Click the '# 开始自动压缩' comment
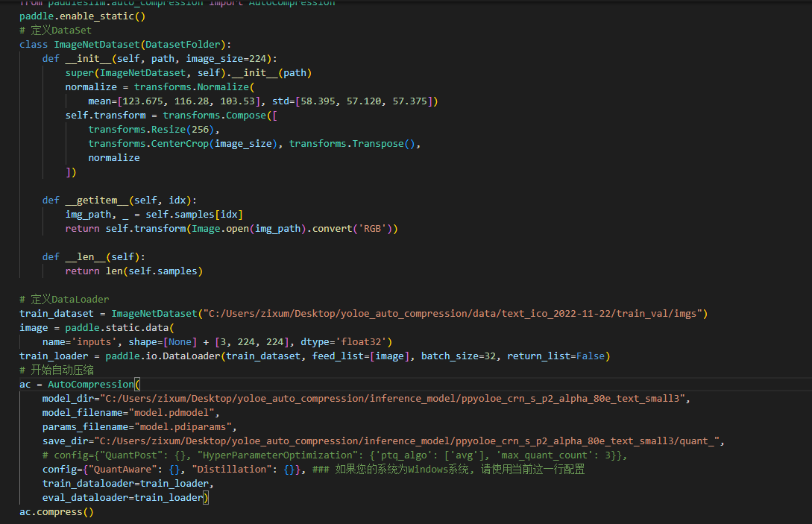812x524 pixels. coord(57,370)
